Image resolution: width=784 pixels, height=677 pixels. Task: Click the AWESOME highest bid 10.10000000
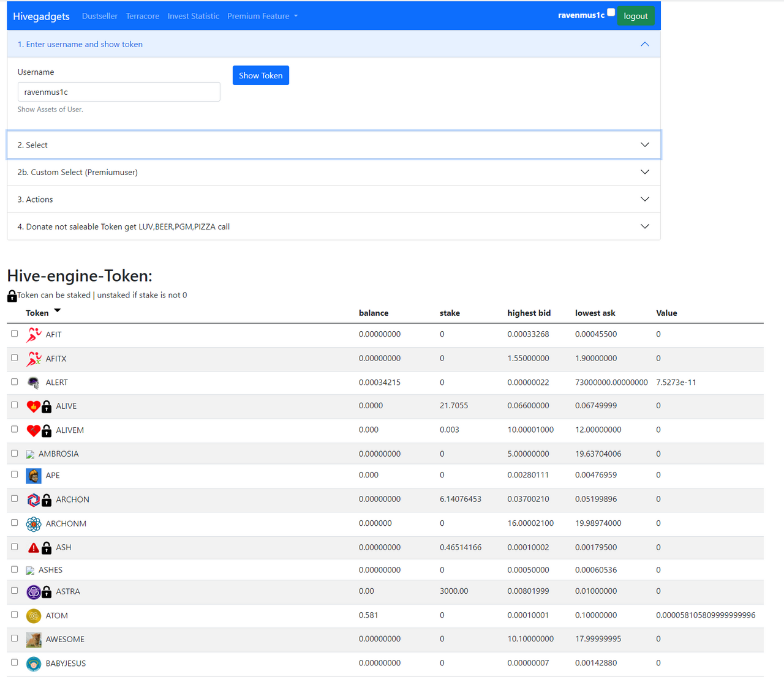[x=530, y=639]
